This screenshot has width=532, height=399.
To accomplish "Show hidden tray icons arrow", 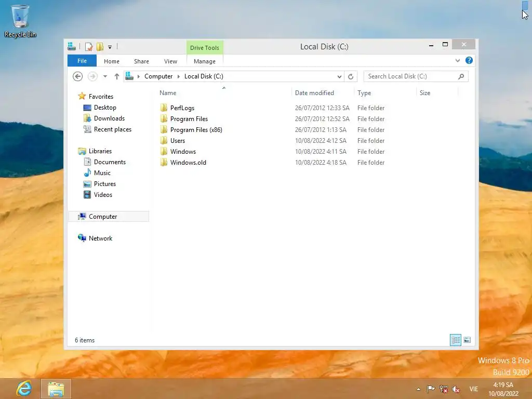I will click(418, 389).
